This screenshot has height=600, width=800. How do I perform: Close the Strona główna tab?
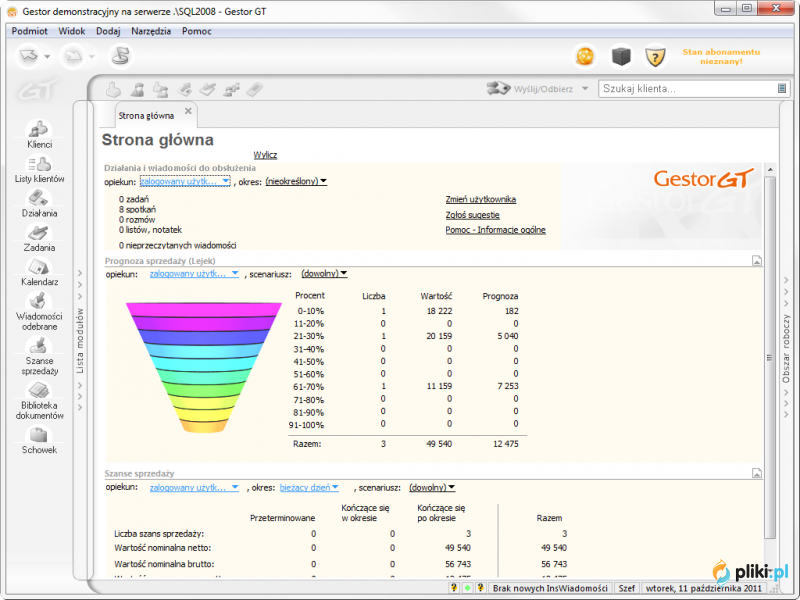tap(188, 111)
